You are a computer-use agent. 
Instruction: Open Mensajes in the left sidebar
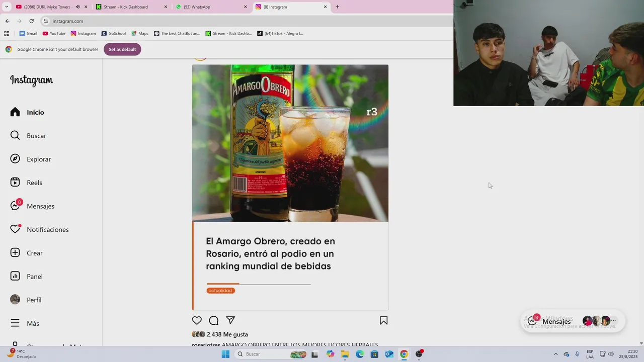tap(32, 206)
